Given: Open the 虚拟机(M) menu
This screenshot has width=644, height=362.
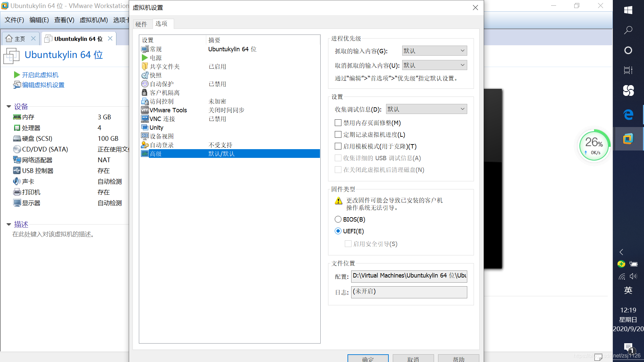Looking at the screenshot, I should tap(94, 20).
